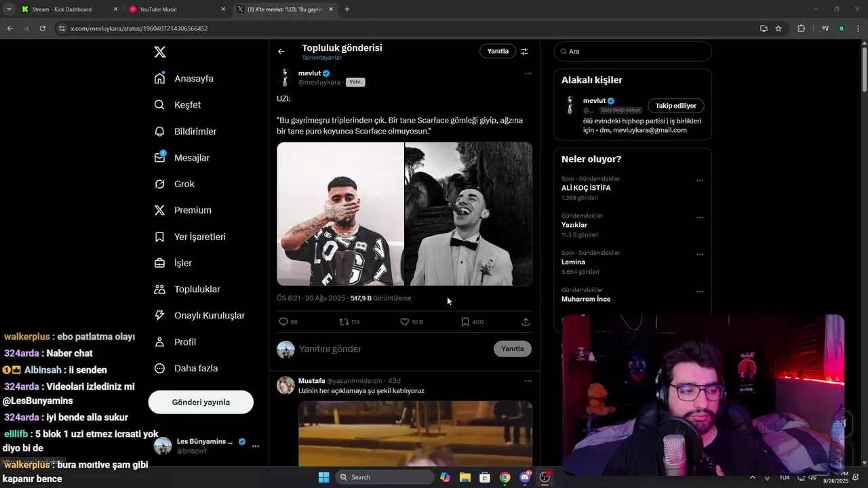This screenshot has height=488, width=868.
Task: Switch to YouTube Music tab
Action: [x=178, y=9]
